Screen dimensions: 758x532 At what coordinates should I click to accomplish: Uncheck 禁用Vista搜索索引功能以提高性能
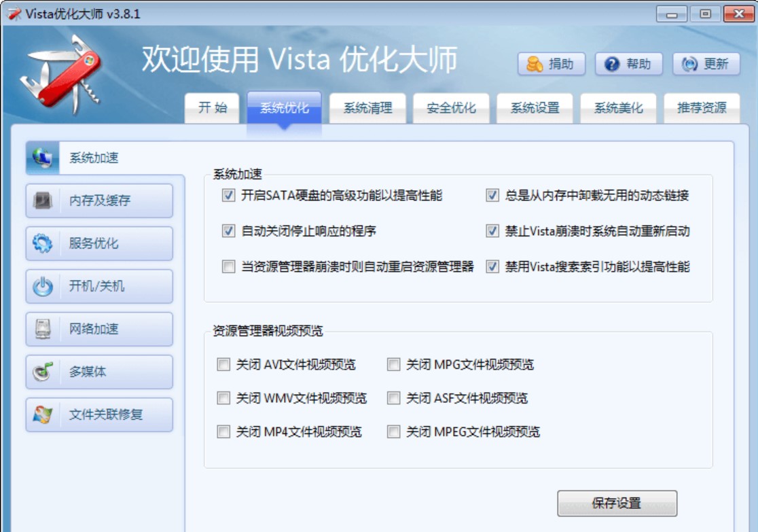click(x=492, y=266)
